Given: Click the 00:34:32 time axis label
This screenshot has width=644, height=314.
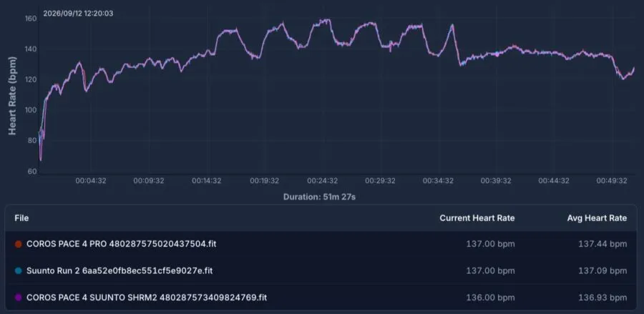Looking at the screenshot, I should click(438, 180).
